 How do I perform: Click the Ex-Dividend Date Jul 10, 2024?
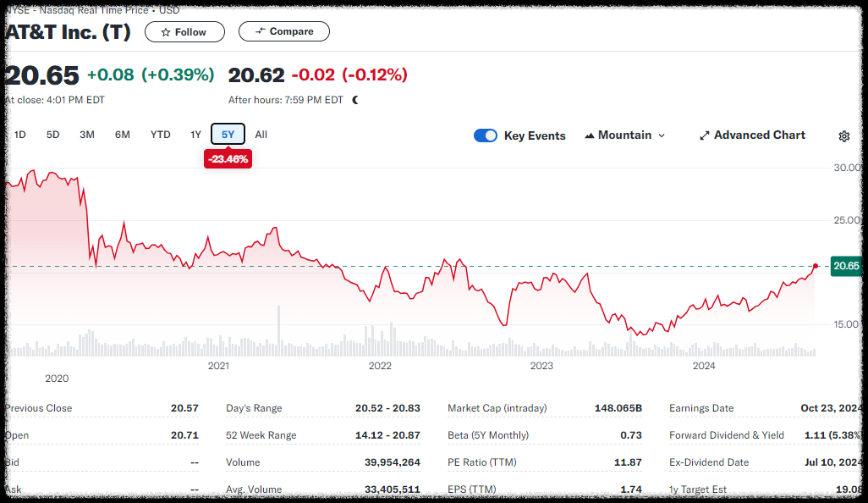[832, 462]
